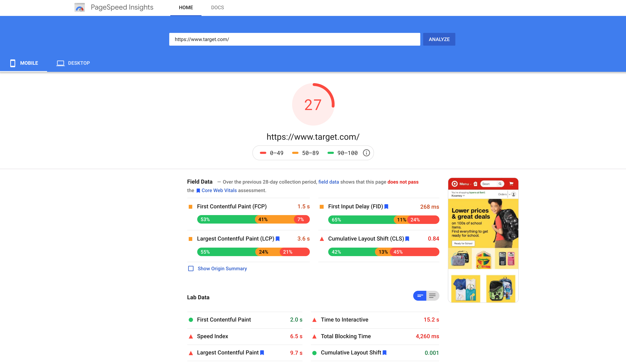Click the mobile phone icon
Screen dimensions: 626x364
[13, 63]
